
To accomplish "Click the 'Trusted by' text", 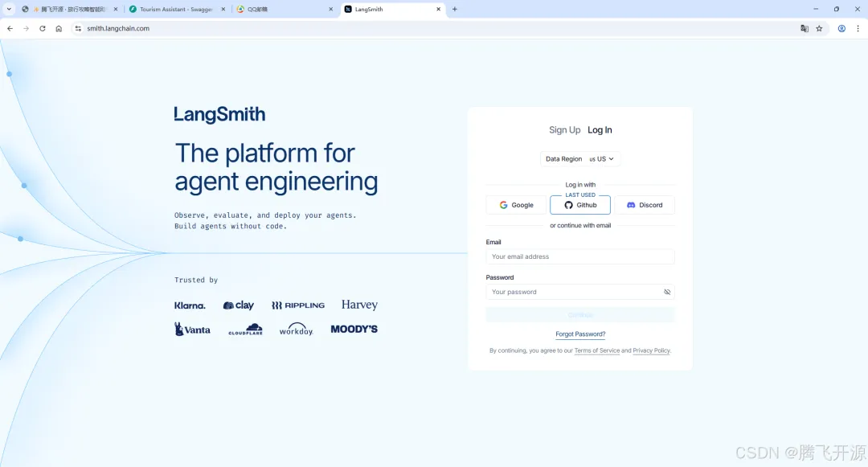I will point(196,280).
